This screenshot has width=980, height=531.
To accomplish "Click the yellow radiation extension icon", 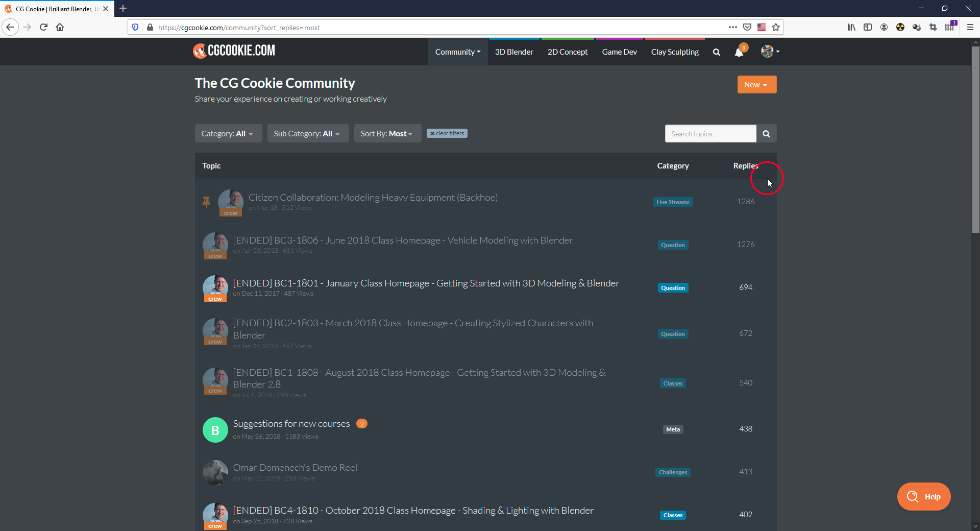I will (x=900, y=27).
